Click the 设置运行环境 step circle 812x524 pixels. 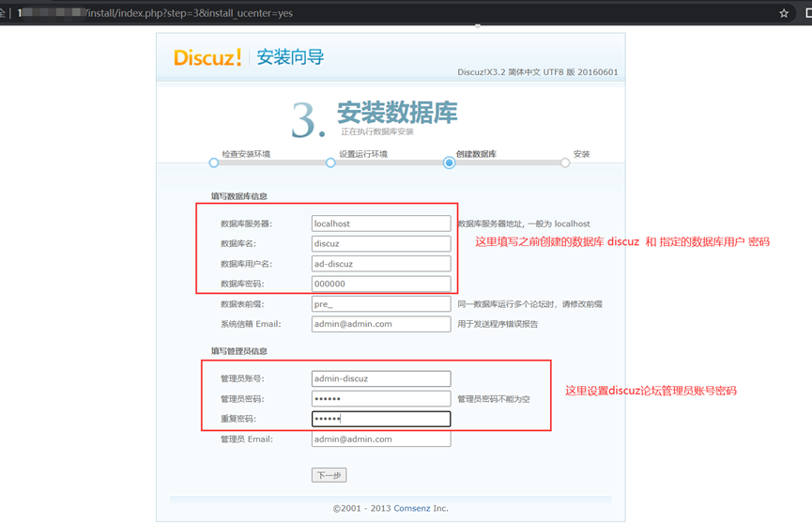coord(330,162)
